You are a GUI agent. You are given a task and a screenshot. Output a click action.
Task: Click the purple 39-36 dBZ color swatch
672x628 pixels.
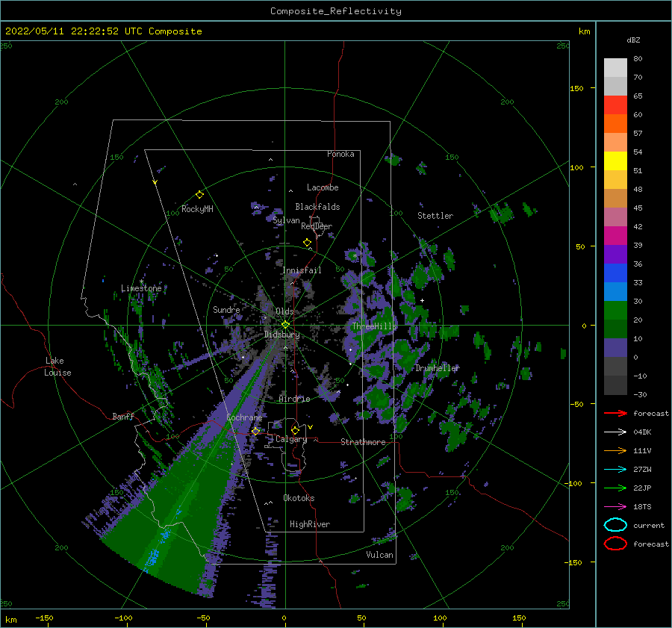(x=615, y=255)
